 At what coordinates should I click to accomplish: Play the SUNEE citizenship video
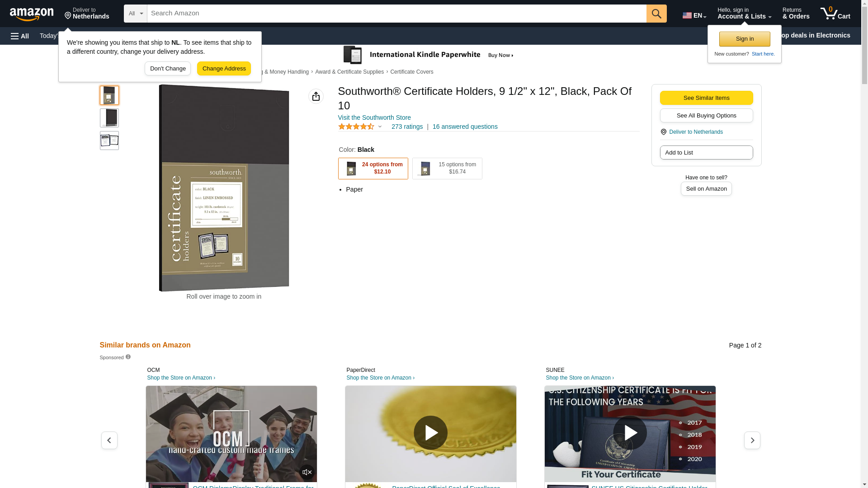[630, 433]
